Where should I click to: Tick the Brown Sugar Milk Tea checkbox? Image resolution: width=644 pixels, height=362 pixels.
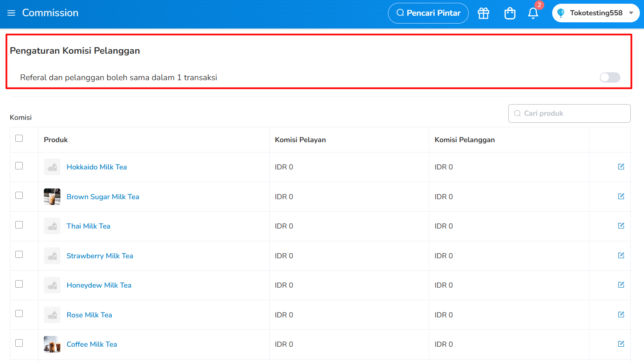coord(19,195)
